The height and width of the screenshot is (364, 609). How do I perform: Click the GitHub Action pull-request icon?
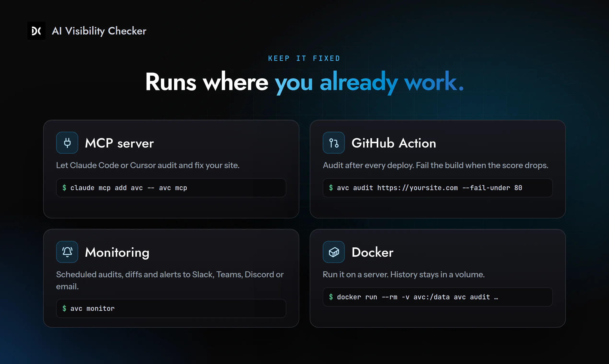pyautogui.click(x=334, y=143)
